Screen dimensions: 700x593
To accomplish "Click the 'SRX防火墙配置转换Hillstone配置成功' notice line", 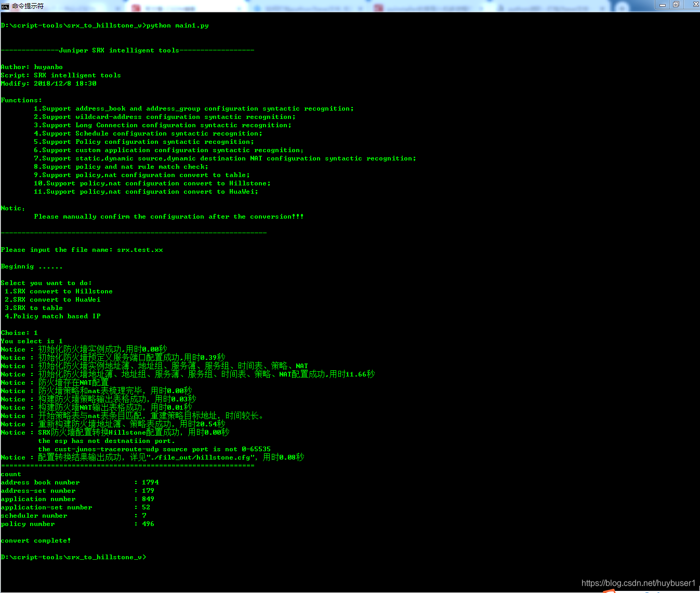I will tap(115, 433).
